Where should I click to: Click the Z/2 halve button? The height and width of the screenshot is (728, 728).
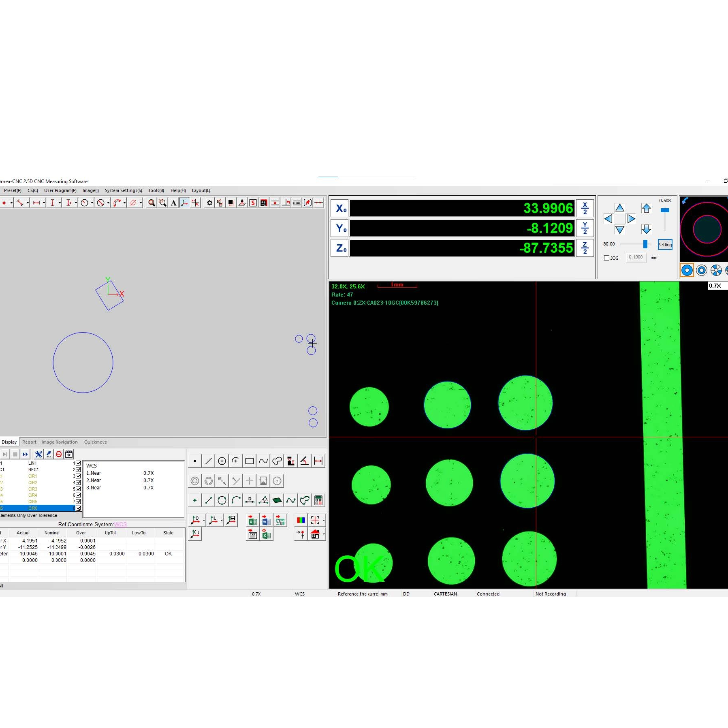pyautogui.click(x=585, y=248)
